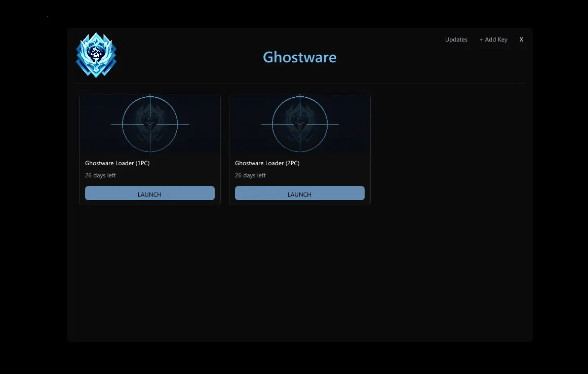The width and height of the screenshot is (588, 374).
Task: Close the Ghostware window with X
Action: pos(521,40)
